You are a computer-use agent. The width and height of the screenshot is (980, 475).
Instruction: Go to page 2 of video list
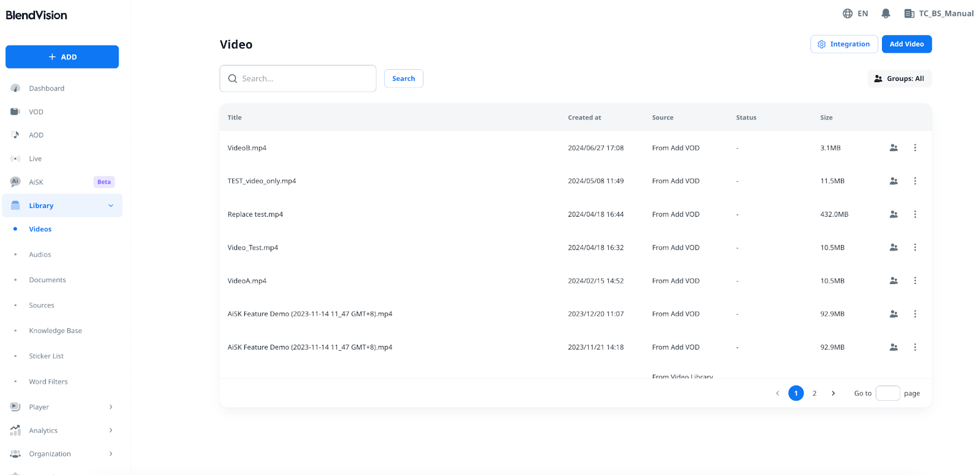coord(815,394)
